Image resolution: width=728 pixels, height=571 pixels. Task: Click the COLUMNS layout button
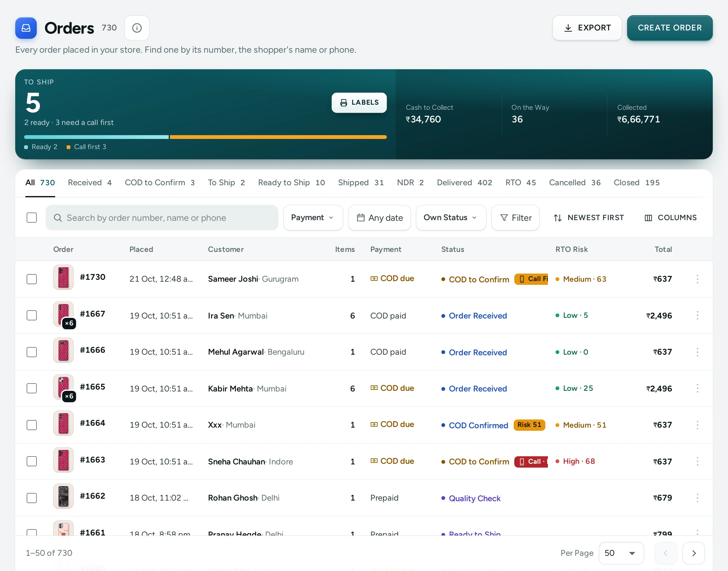click(x=670, y=218)
